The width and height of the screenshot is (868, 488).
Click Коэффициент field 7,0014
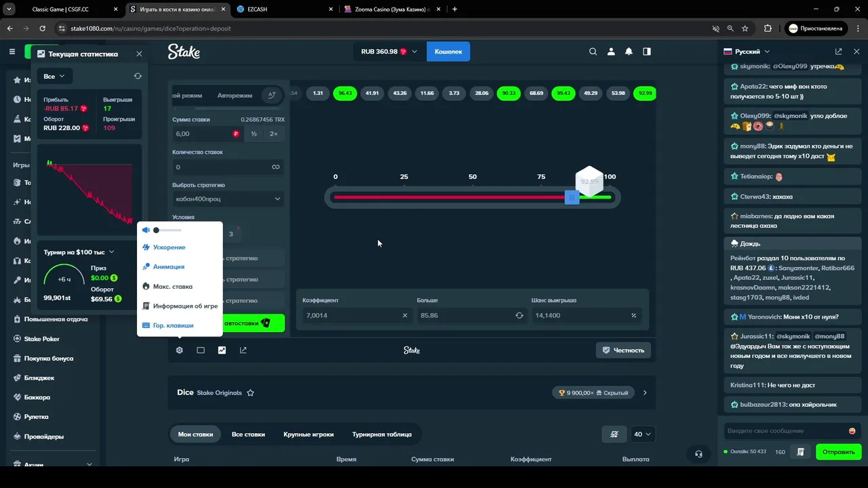[357, 315]
